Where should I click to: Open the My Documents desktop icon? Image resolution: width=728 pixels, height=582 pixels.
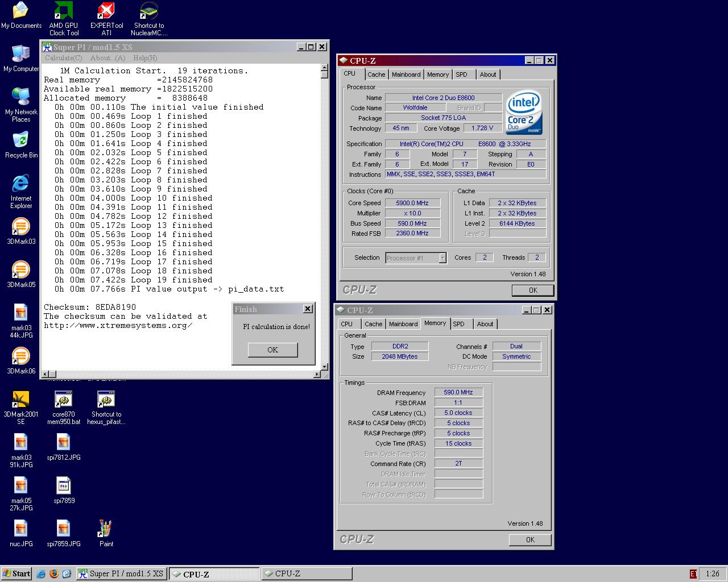click(x=21, y=15)
